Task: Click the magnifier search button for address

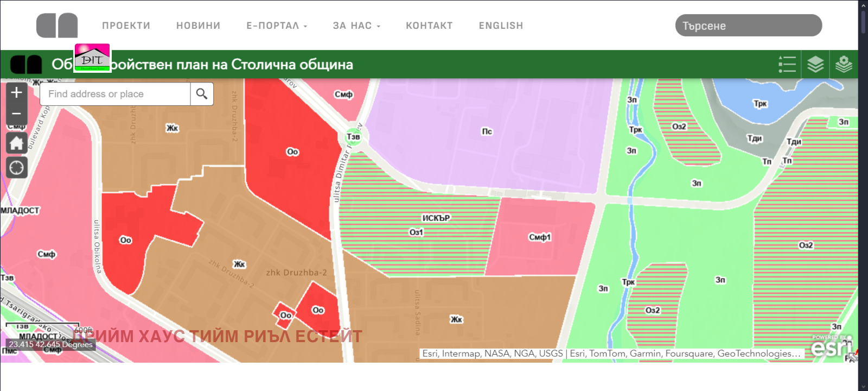Action: (x=202, y=94)
